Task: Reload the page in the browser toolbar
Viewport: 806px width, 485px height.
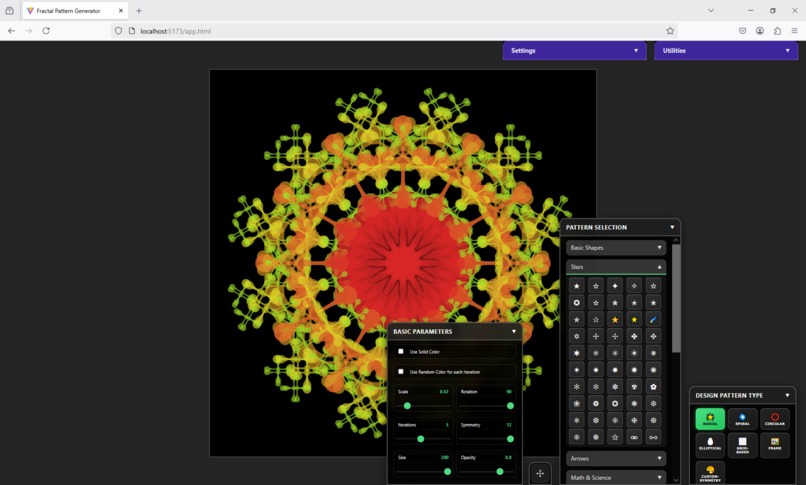Action: click(46, 31)
